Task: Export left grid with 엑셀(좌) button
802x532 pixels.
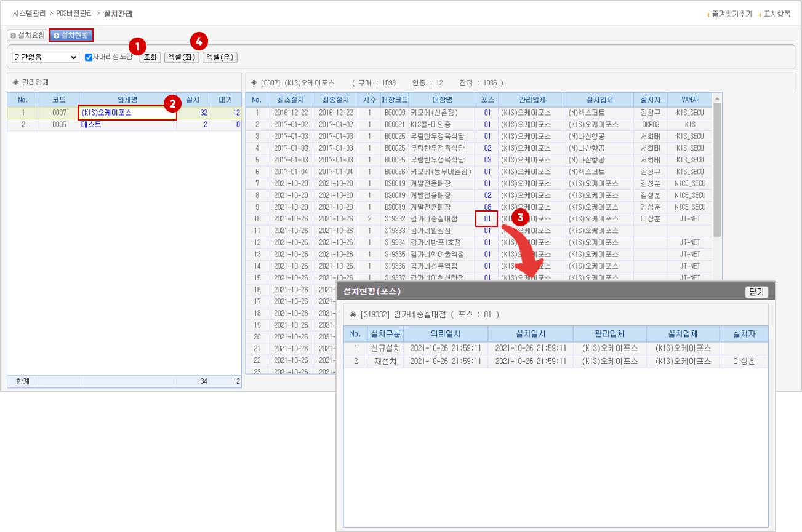Action: pyautogui.click(x=182, y=57)
